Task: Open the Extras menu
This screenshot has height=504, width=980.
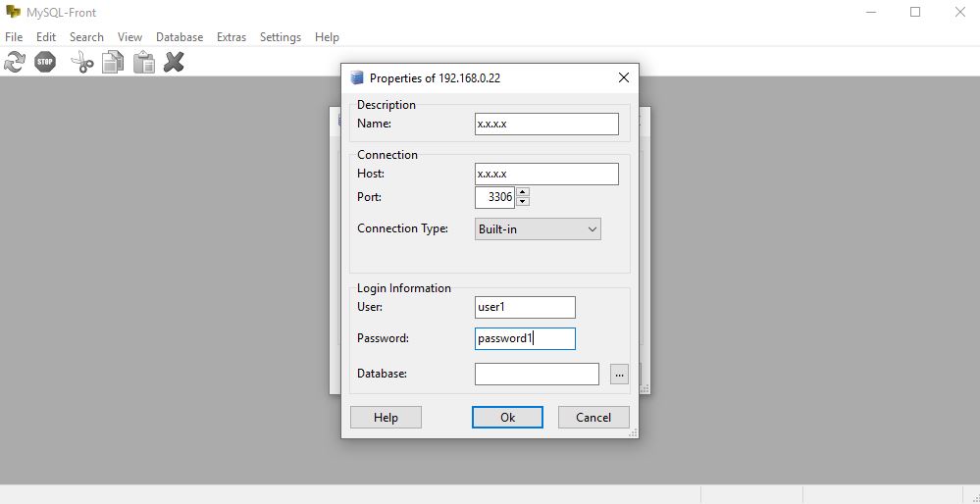Action: coord(232,37)
